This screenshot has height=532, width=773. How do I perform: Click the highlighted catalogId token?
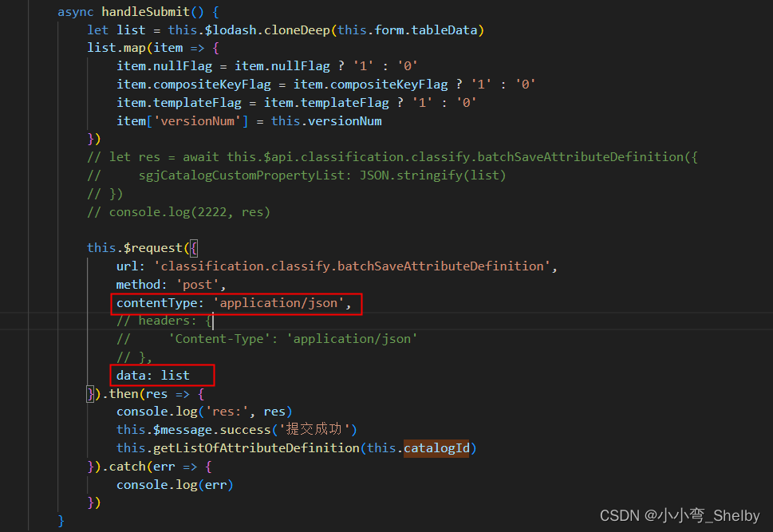[436, 447]
